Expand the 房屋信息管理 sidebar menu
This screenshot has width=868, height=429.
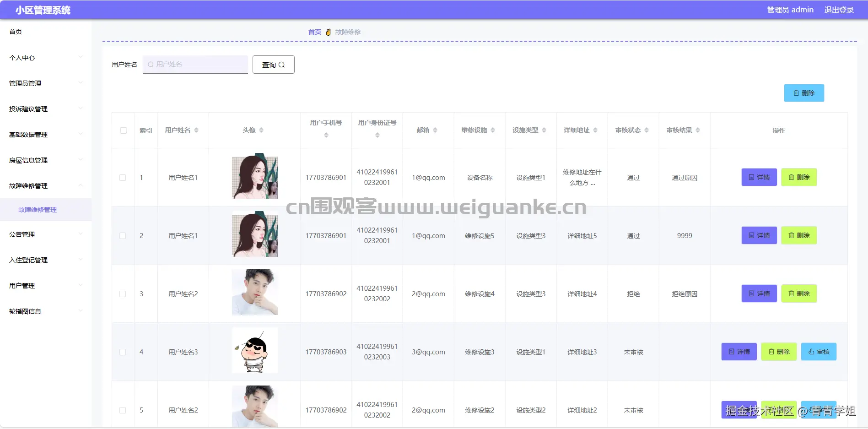point(46,160)
